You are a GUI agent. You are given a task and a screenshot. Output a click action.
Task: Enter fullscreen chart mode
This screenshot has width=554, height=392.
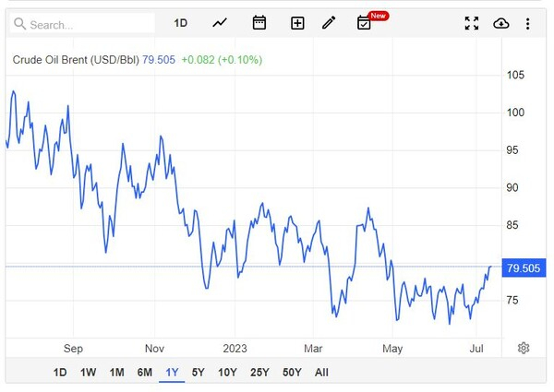coord(472,23)
